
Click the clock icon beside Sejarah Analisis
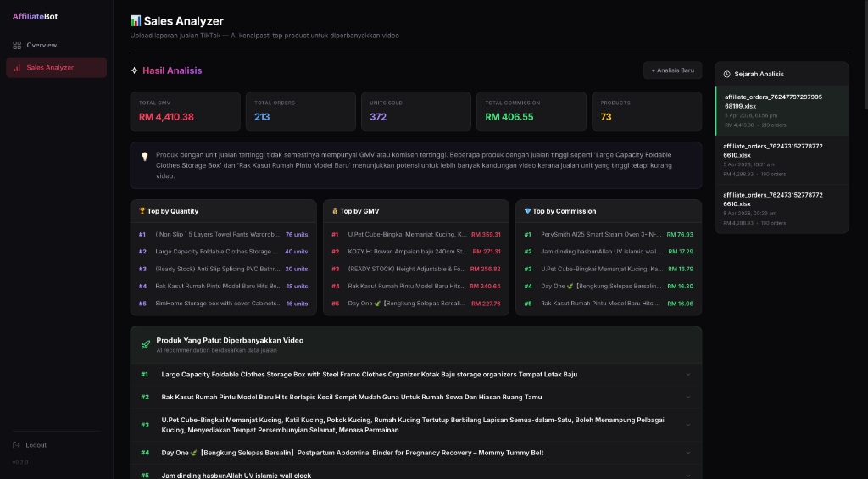(726, 74)
